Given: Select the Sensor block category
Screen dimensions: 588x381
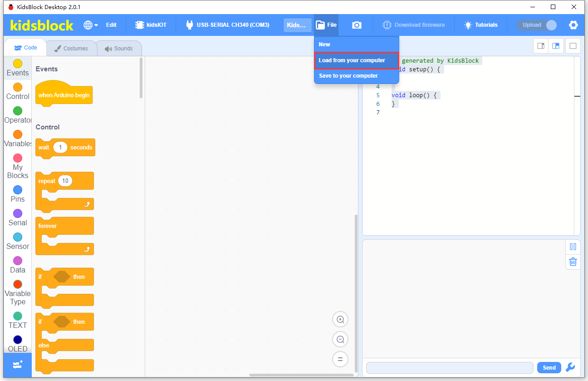Looking at the screenshot, I should (18, 242).
